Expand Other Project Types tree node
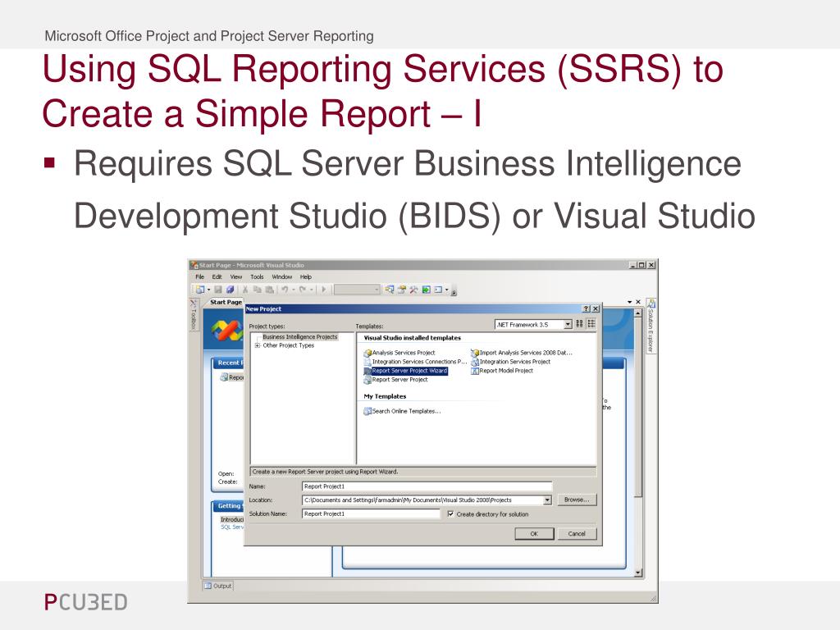The image size is (840, 630). pyautogui.click(x=258, y=345)
